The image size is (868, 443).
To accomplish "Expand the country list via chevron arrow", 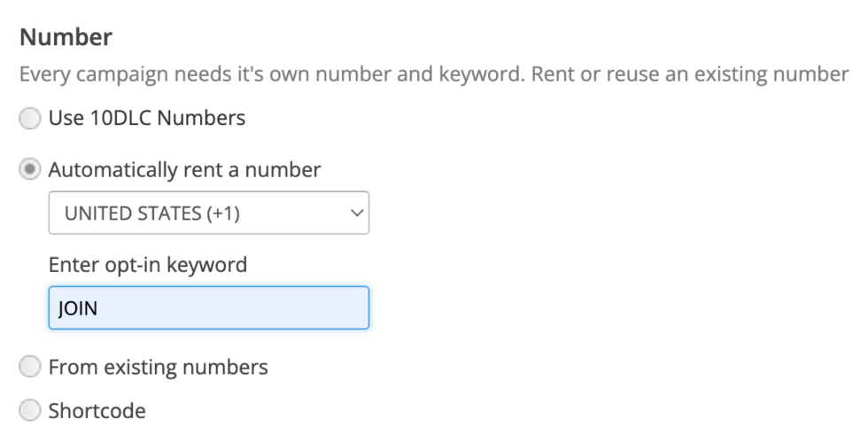I will tap(356, 214).
